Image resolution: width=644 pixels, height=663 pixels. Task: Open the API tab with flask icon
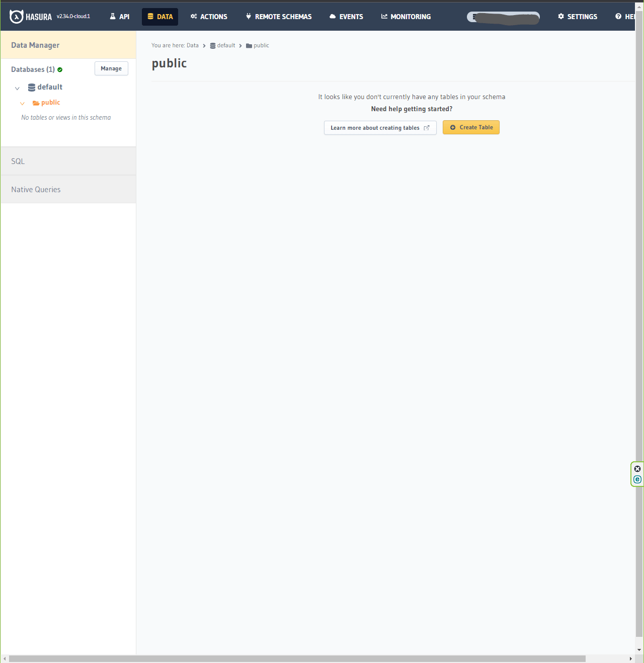(120, 17)
